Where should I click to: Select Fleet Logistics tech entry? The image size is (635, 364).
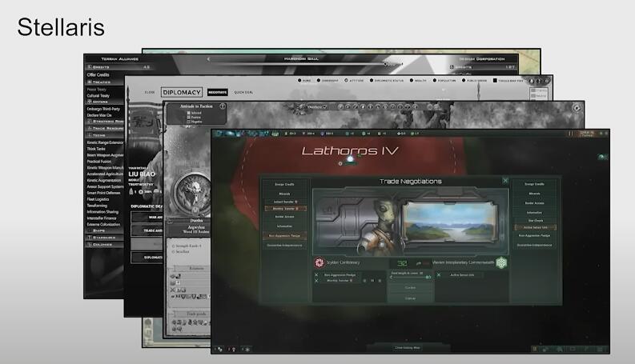pyautogui.click(x=98, y=199)
